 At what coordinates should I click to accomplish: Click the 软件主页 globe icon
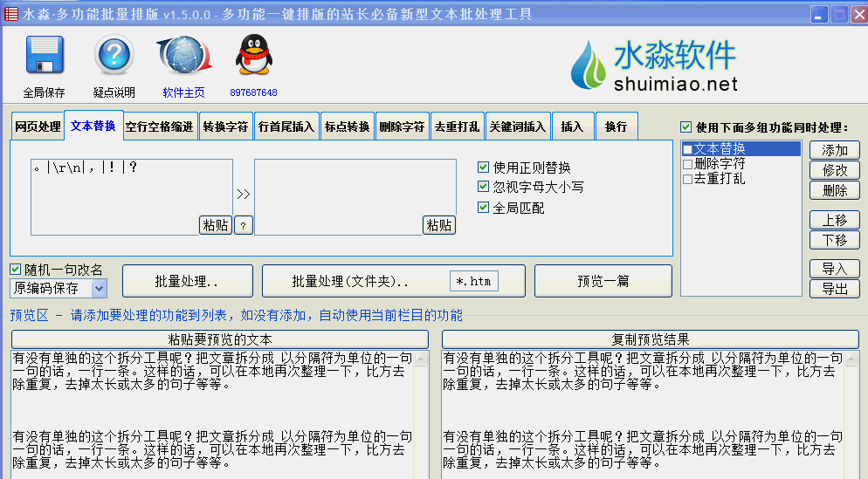(x=183, y=58)
